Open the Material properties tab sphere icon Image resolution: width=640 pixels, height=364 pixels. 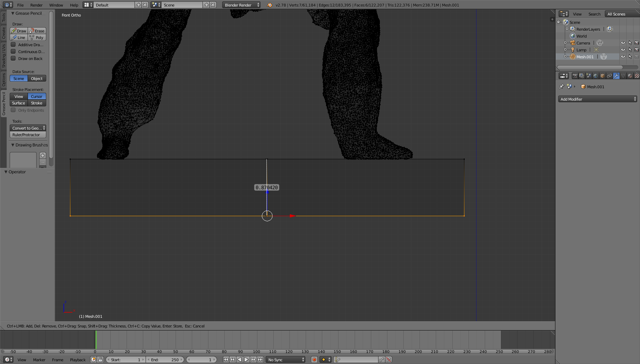pos(630,76)
